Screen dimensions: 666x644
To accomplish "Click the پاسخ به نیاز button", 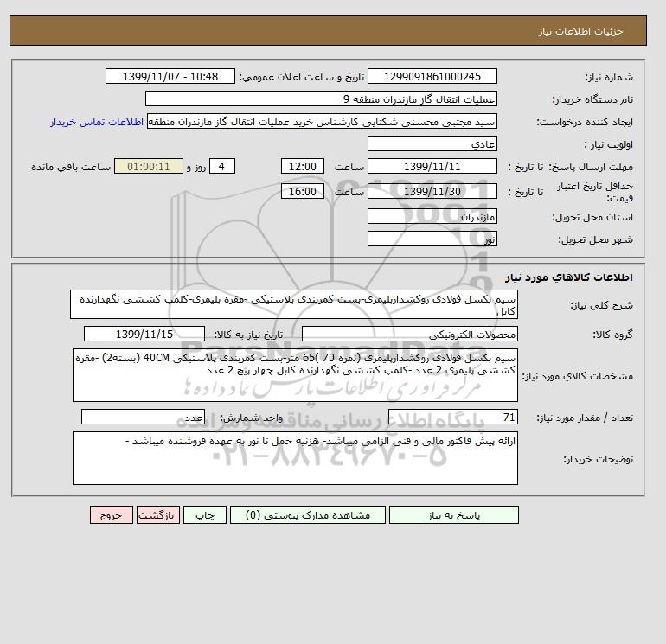I will tap(453, 515).
